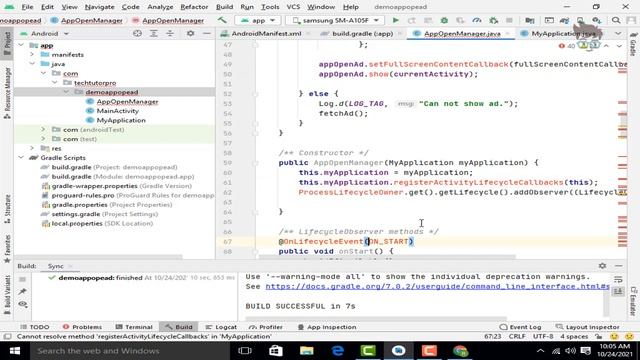Pin the Build tab with pin icon
640x360 pixels.
pos(22,291)
